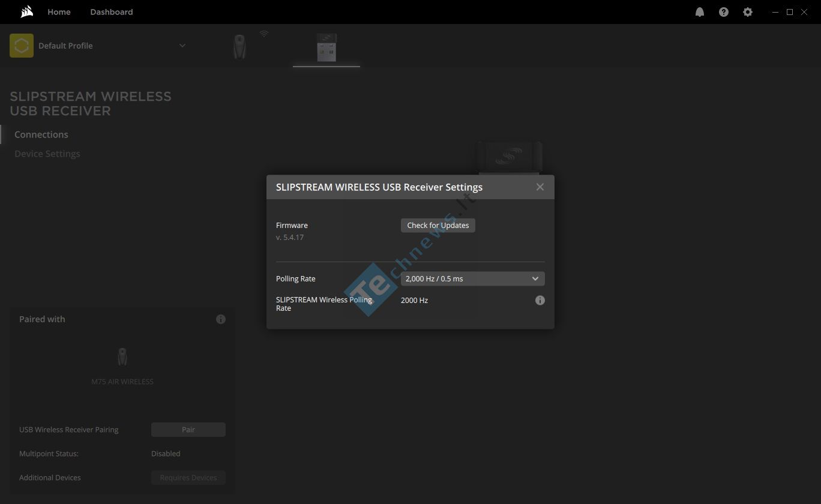Viewport: 821px width, 504px height.
Task: Select the M75 Air mouse device icon
Action: 239,46
